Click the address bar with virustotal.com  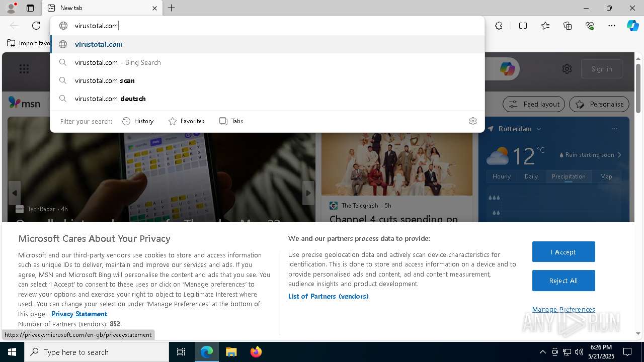[267, 26]
